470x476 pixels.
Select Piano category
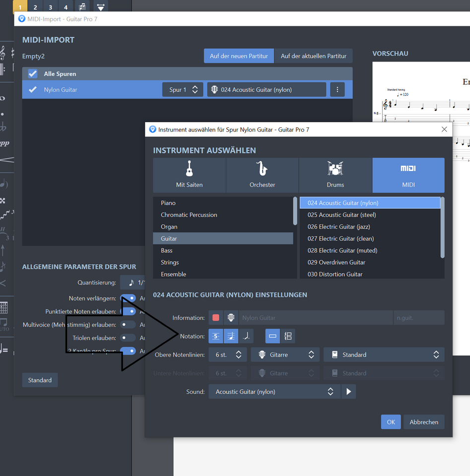(x=223, y=203)
